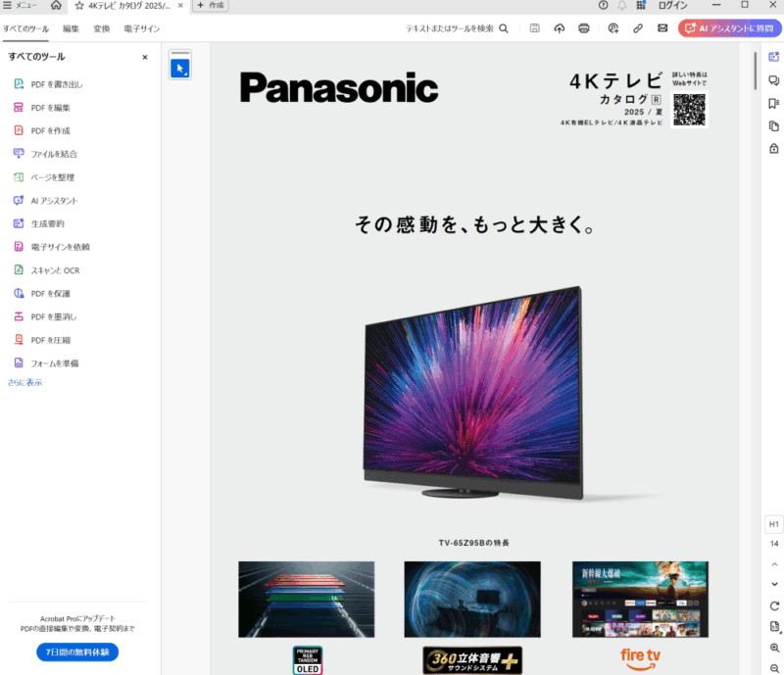Click the 作成 new tab button
The height and width of the screenshot is (675, 784).
click(211, 6)
